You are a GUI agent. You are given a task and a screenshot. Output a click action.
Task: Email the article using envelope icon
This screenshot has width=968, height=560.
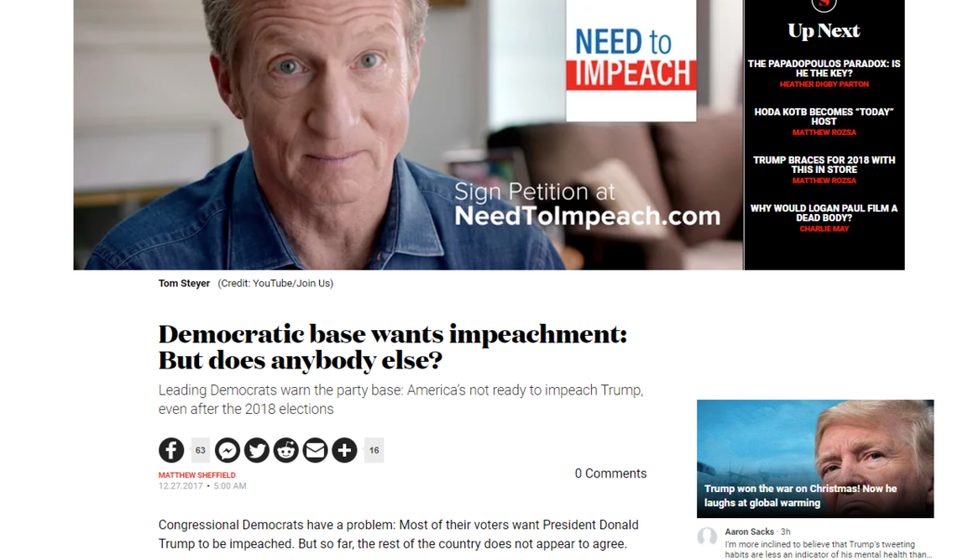tap(315, 450)
